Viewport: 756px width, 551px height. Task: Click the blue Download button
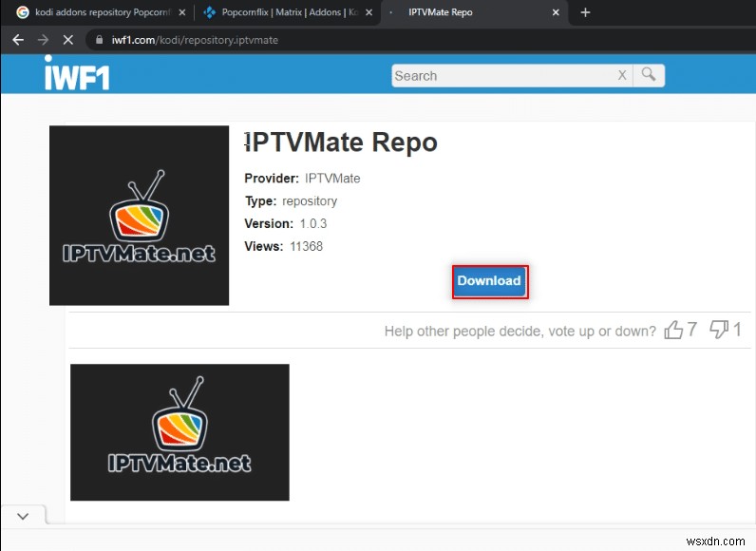490,281
